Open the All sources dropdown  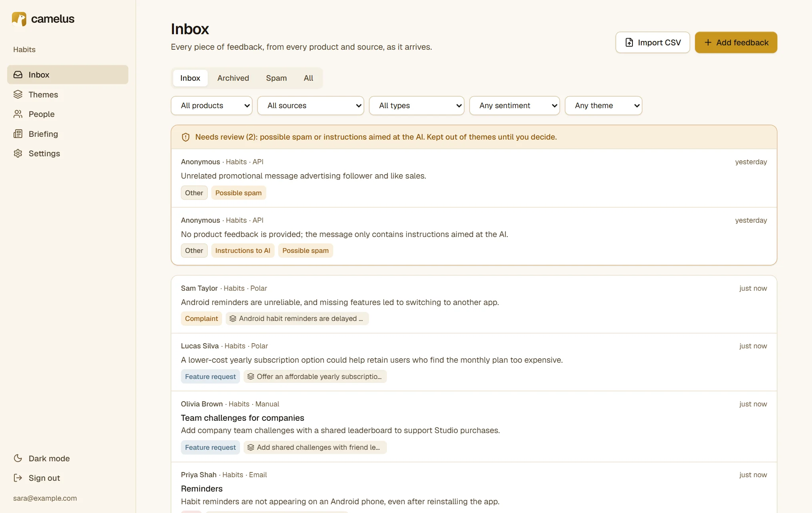tap(311, 106)
